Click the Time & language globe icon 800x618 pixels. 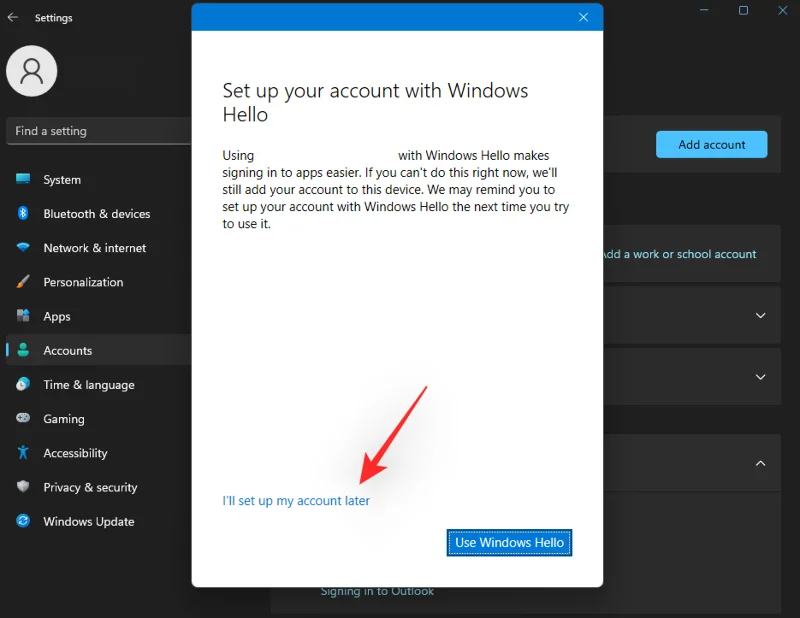[23, 384]
